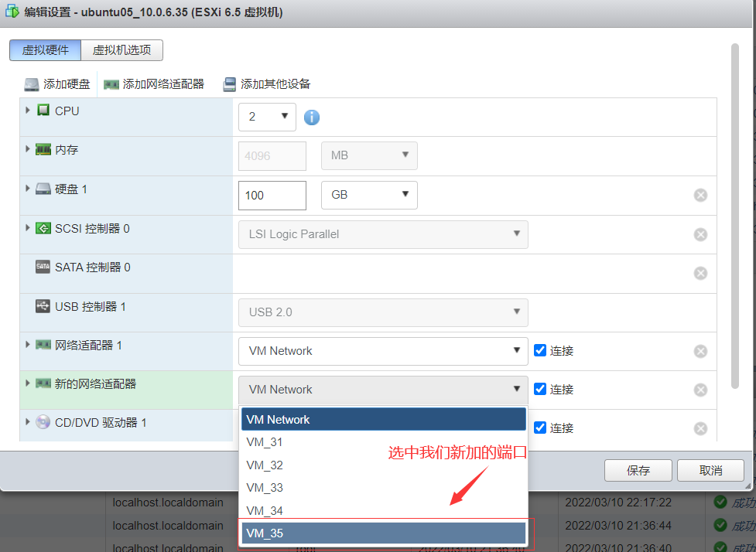Image resolution: width=756 pixels, height=552 pixels.
Task: Remove SCSI controller 0 with its X icon
Action: click(700, 234)
